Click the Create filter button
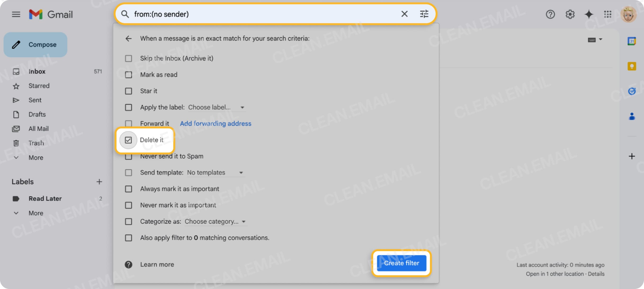This screenshot has height=289, width=644. (x=401, y=263)
